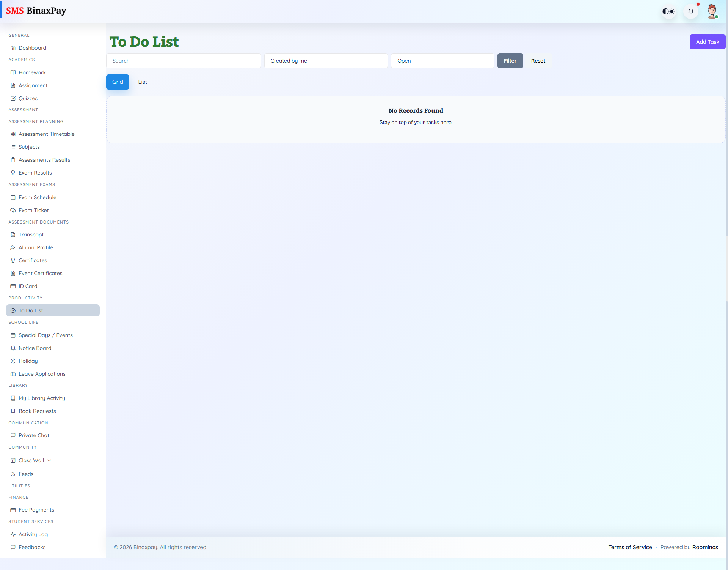Click the Add Task button
The height and width of the screenshot is (570, 728).
pyautogui.click(x=707, y=42)
